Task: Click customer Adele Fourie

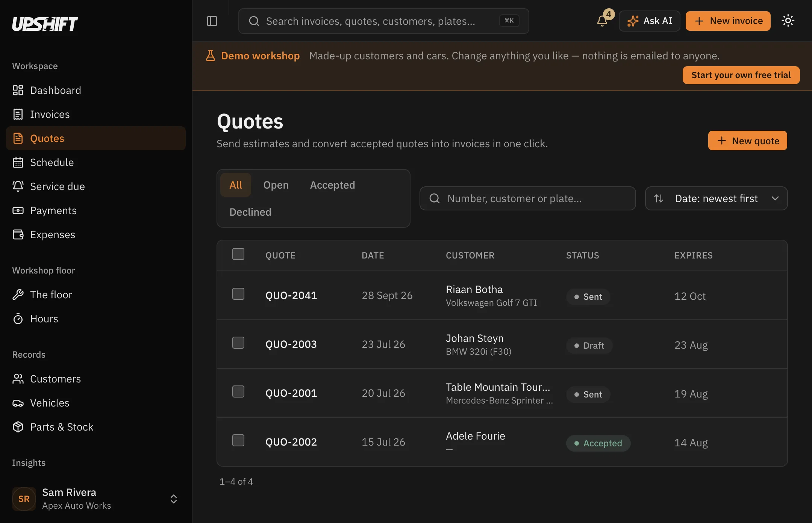Action: coord(475,436)
